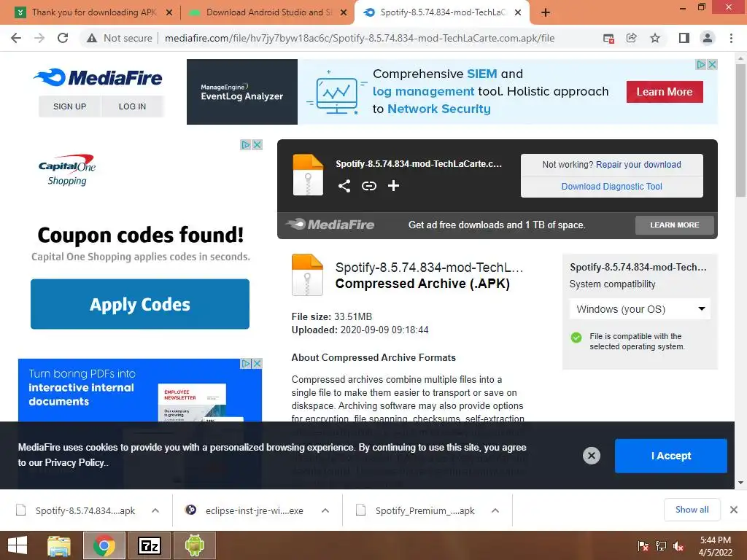Click the Apply Codes button
Viewport: 747px width, 560px height.
point(140,304)
